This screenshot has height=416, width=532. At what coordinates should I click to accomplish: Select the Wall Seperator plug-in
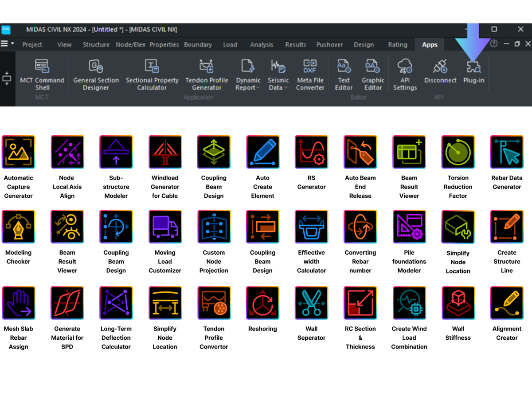tap(312, 303)
